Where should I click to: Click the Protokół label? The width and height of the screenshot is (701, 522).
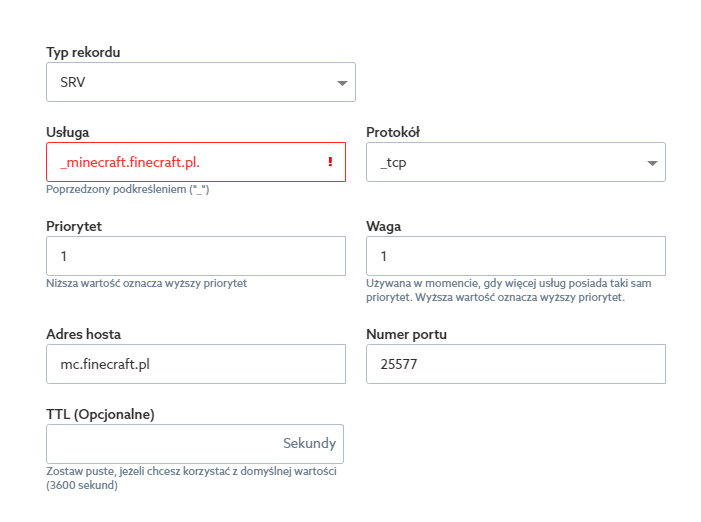coord(393,132)
